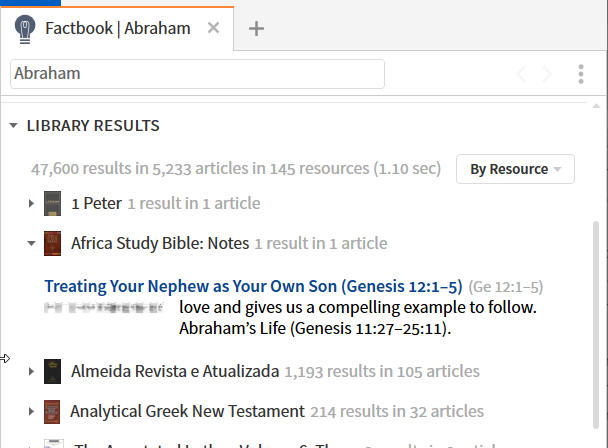This screenshot has height=448, width=608.
Task: Navigate back with left arrow icon
Action: (521, 74)
